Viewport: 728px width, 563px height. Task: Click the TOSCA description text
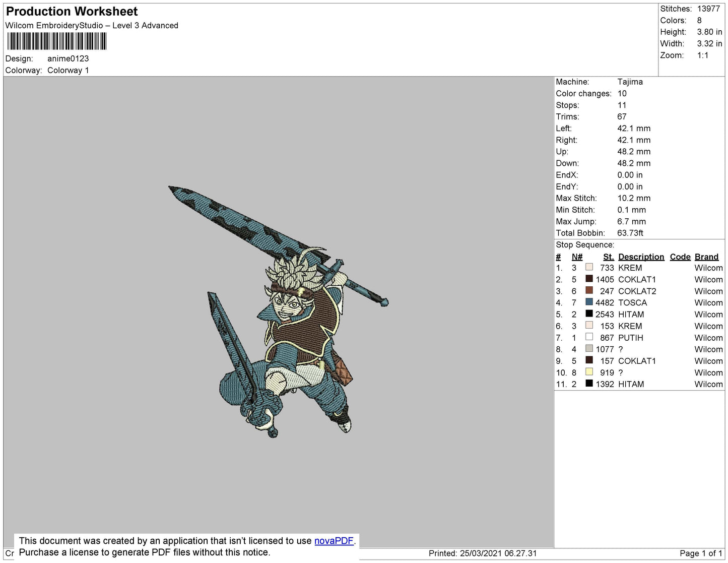click(632, 302)
